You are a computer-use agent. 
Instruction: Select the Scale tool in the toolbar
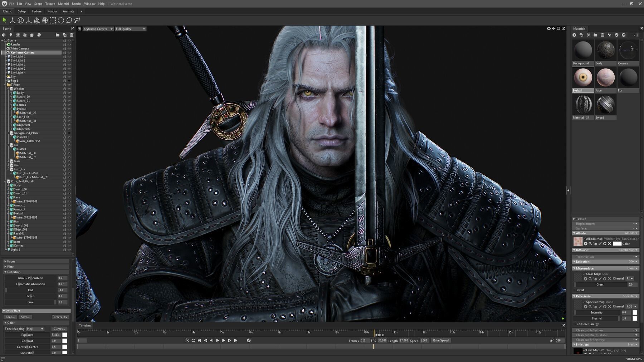click(29, 20)
